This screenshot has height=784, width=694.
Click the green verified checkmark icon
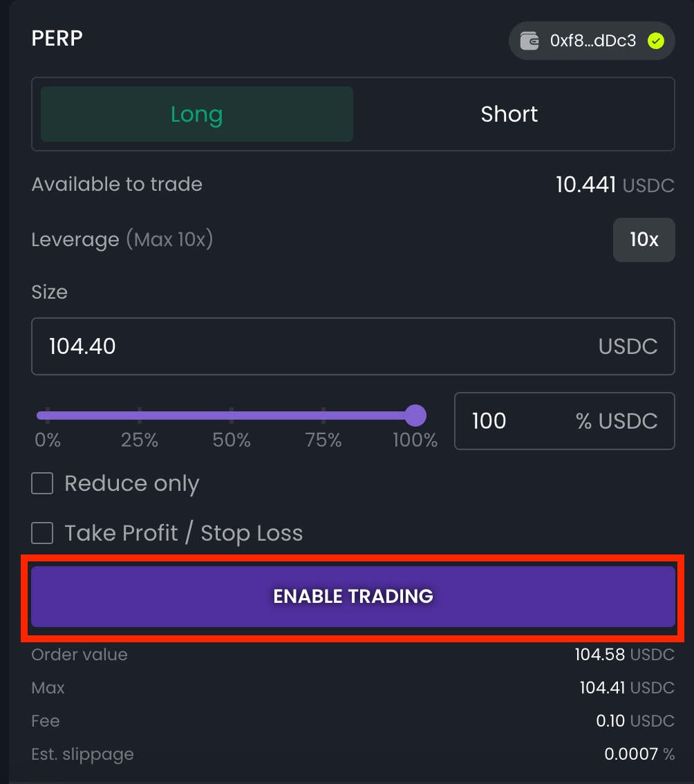[x=655, y=41]
